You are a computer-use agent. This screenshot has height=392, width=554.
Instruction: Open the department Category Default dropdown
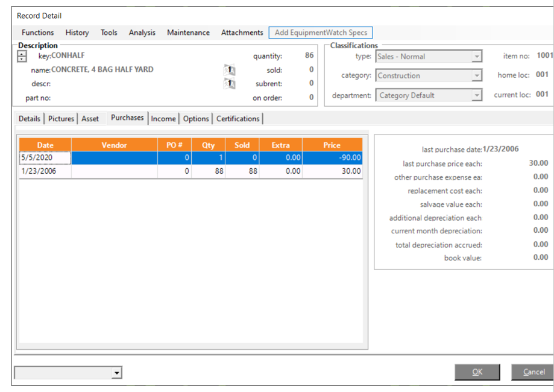coord(477,95)
